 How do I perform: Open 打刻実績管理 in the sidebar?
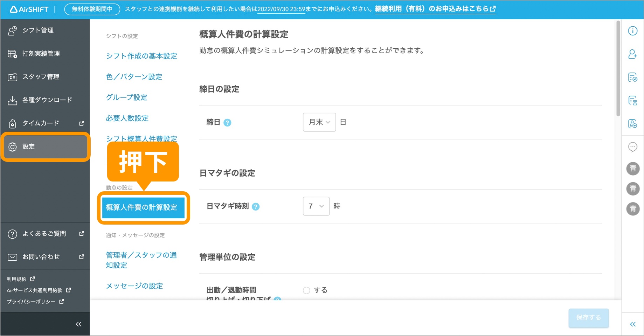(41, 54)
